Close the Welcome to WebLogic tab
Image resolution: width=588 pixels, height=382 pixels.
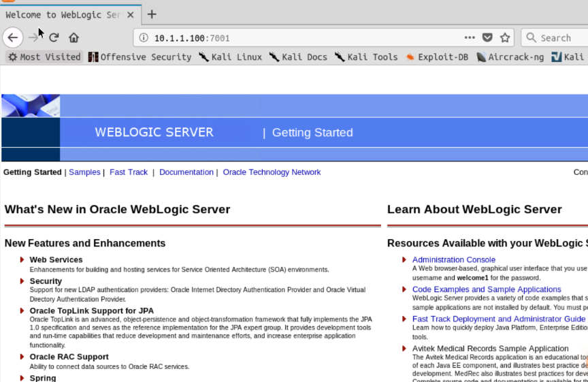coord(131,14)
